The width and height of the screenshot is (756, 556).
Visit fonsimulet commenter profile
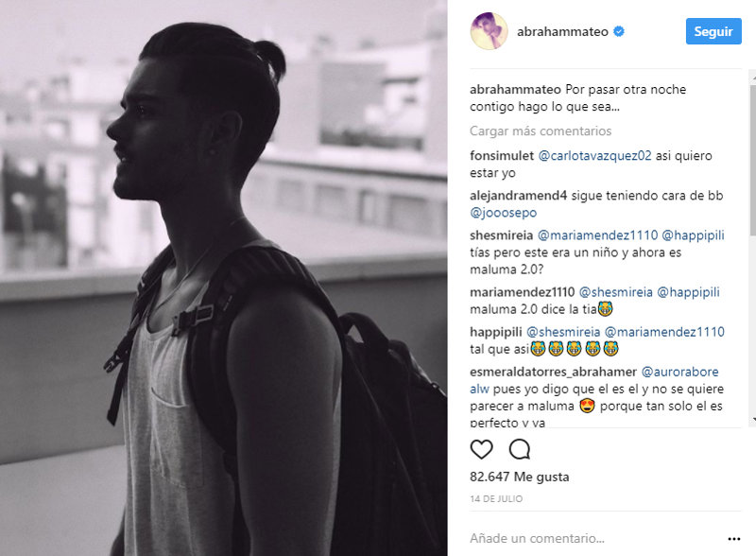502,156
